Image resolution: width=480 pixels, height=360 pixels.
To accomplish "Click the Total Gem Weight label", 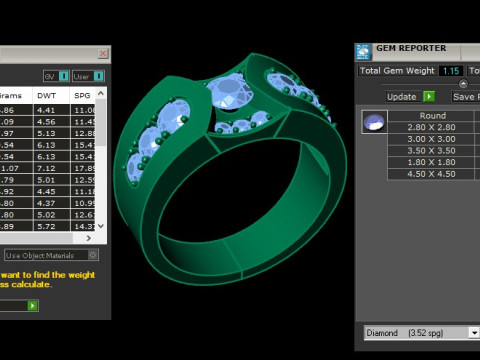I will 397,71.
